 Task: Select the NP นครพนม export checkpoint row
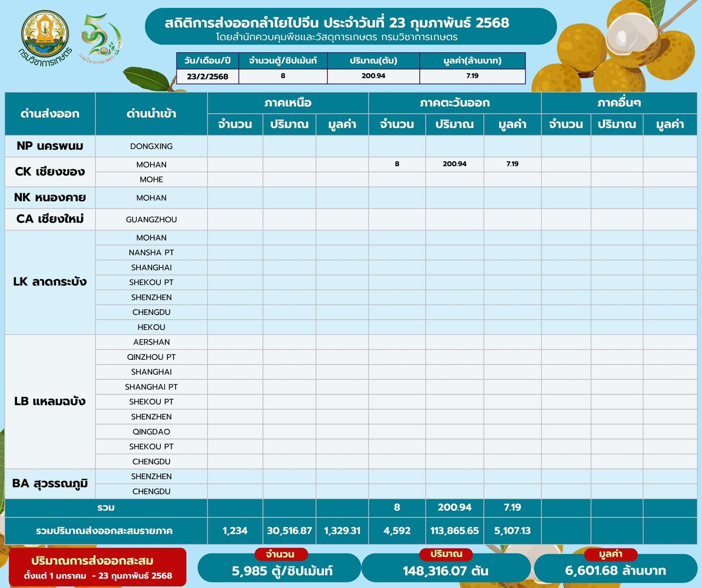[351, 146]
